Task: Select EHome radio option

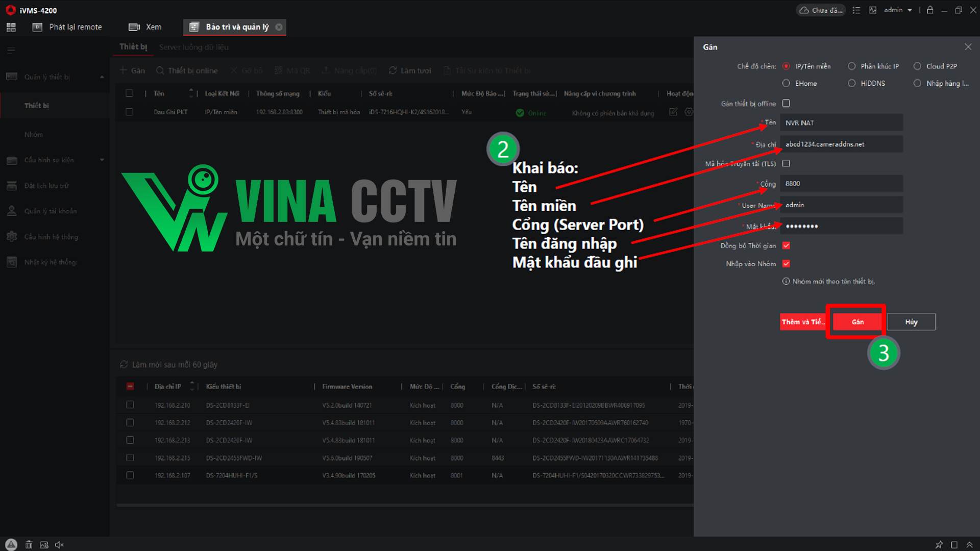Action: tap(786, 83)
